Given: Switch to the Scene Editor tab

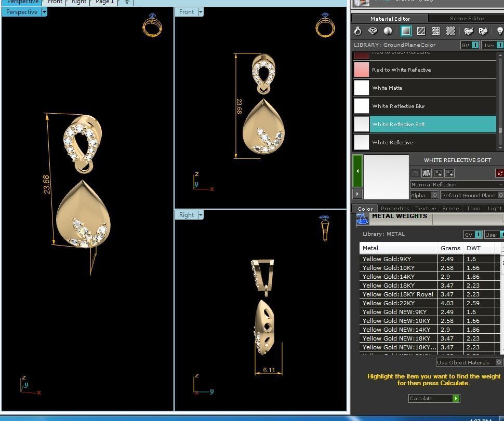Looking at the screenshot, I should point(467,18).
